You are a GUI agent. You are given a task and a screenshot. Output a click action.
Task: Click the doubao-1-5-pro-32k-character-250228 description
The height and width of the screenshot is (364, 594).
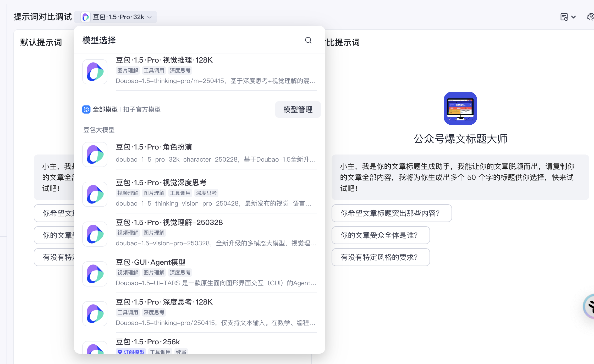[216, 159]
